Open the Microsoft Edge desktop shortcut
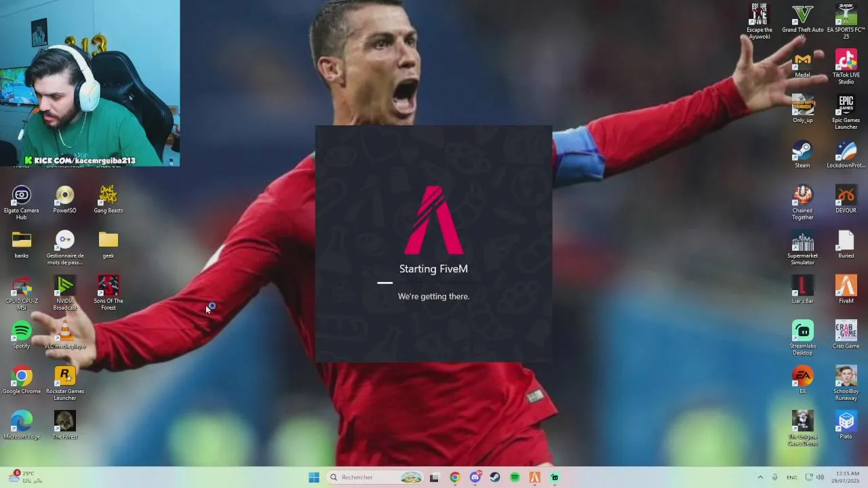Viewport: 868px width, 488px height. 22,425
